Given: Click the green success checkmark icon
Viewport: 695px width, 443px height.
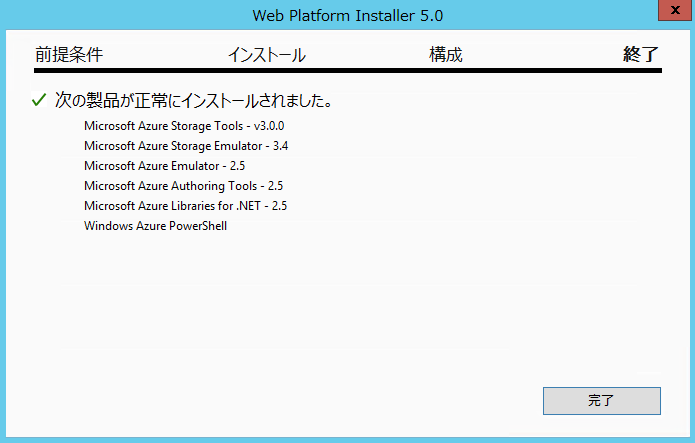Looking at the screenshot, I should (39, 100).
